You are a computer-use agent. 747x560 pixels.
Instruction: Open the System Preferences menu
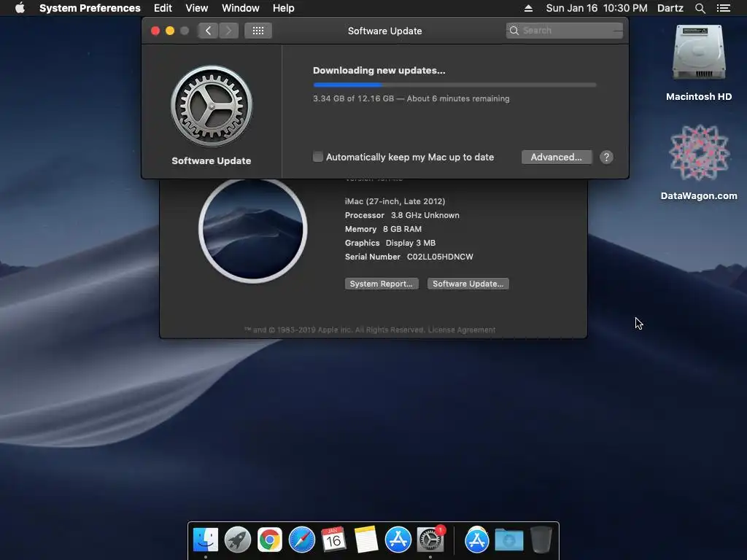coord(90,8)
